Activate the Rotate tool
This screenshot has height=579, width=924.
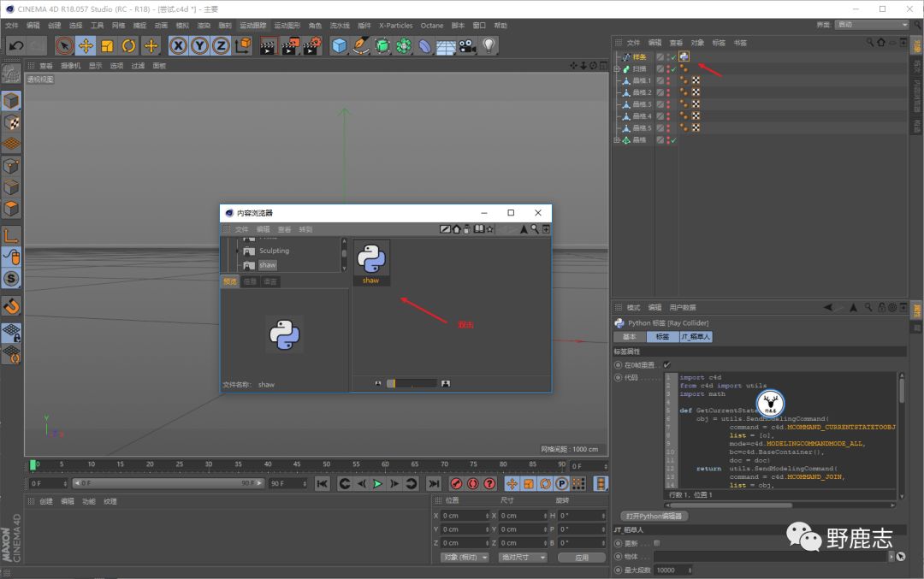[x=128, y=45]
